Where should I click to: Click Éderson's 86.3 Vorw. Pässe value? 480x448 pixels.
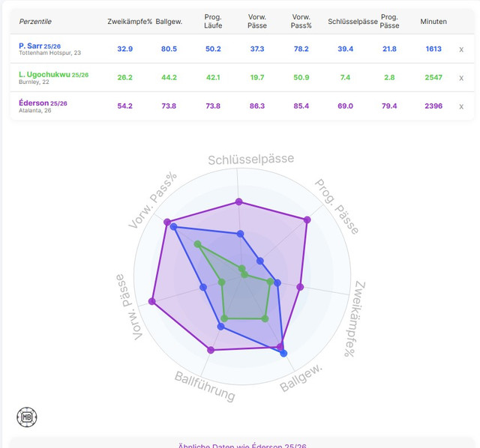[x=257, y=106]
